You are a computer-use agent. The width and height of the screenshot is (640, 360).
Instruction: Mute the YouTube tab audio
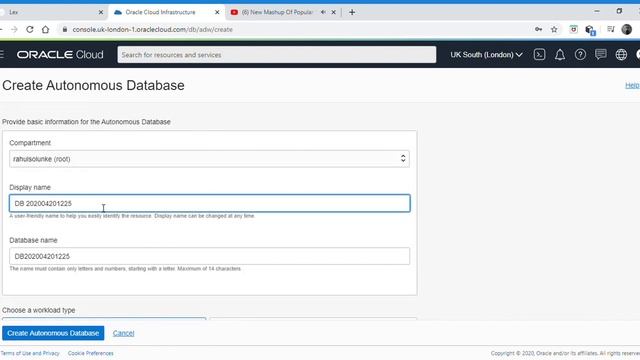[323, 12]
